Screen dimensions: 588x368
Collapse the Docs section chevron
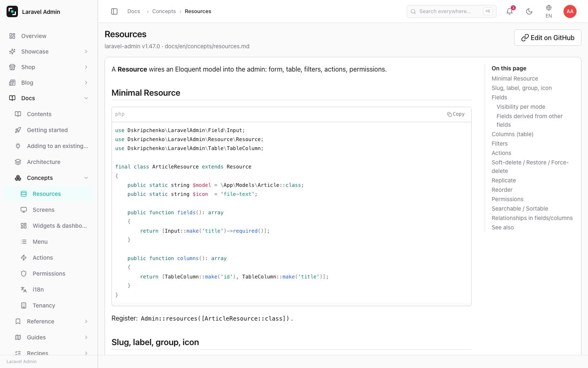pyautogui.click(x=86, y=98)
